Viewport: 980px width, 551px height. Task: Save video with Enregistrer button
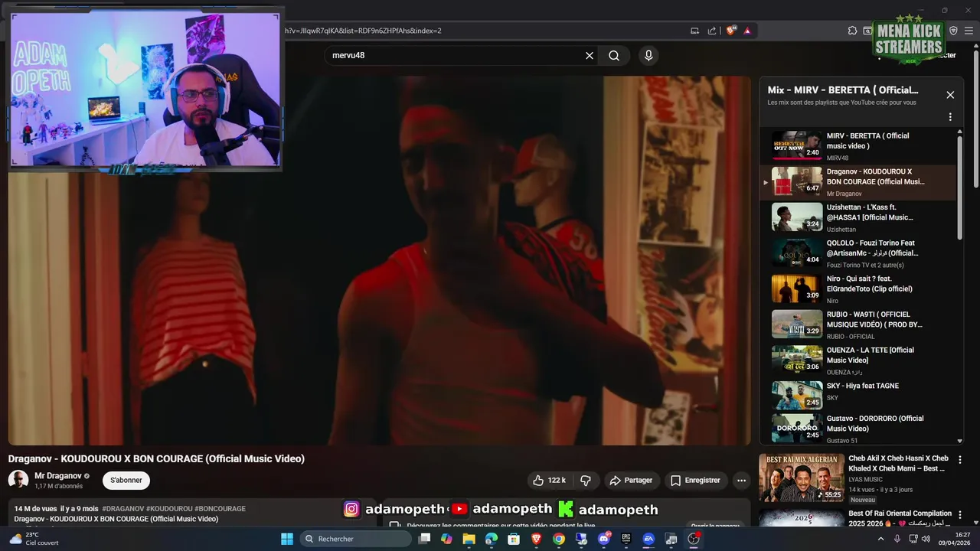click(x=696, y=480)
